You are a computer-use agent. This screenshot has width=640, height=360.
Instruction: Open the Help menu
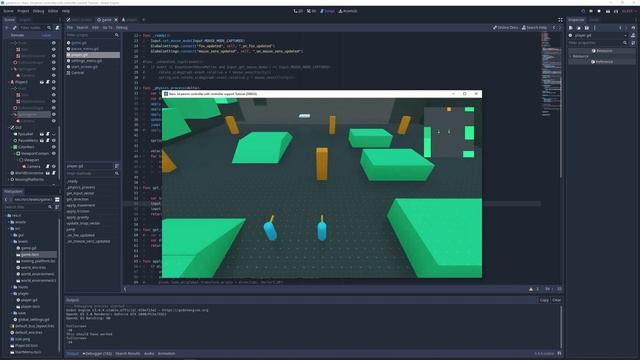66,11
